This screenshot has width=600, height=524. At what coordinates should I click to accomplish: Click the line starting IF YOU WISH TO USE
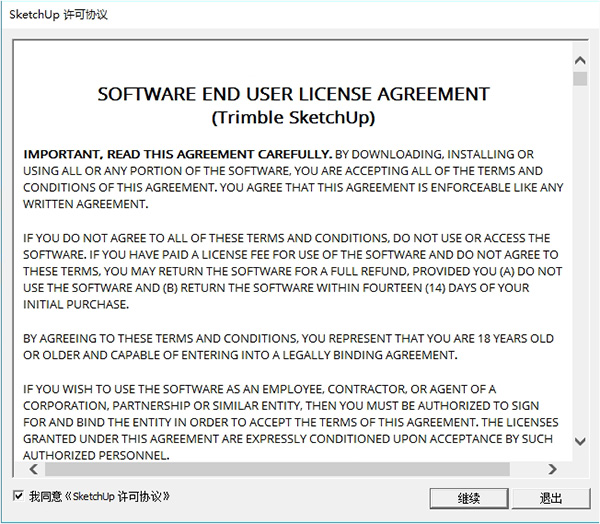(x=259, y=389)
